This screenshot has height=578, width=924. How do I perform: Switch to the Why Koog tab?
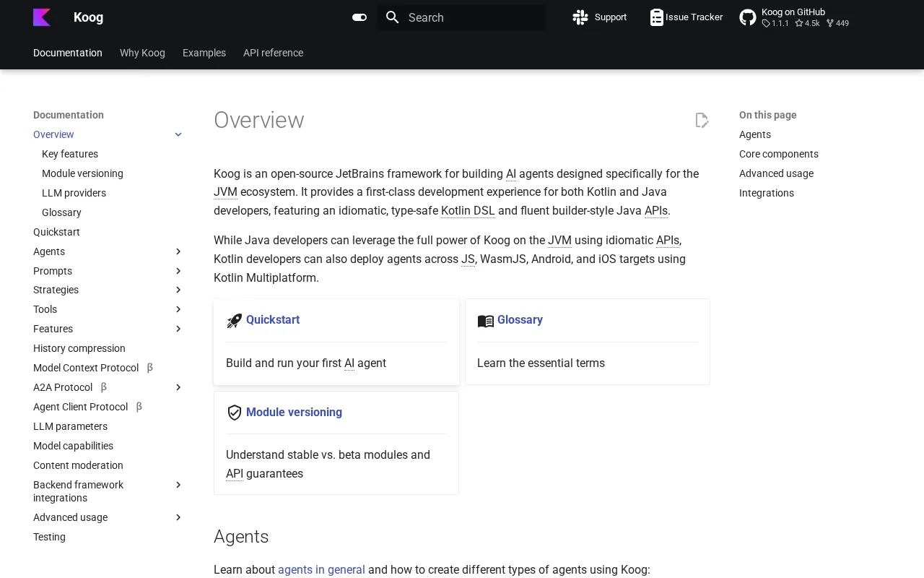click(x=142, y=53)
